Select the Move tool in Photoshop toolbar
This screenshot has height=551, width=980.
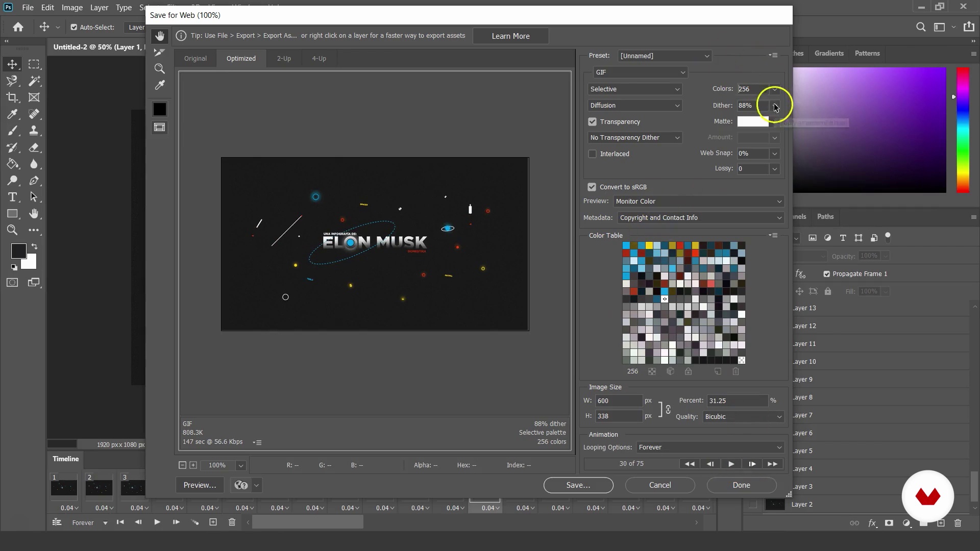pos(13,64)
